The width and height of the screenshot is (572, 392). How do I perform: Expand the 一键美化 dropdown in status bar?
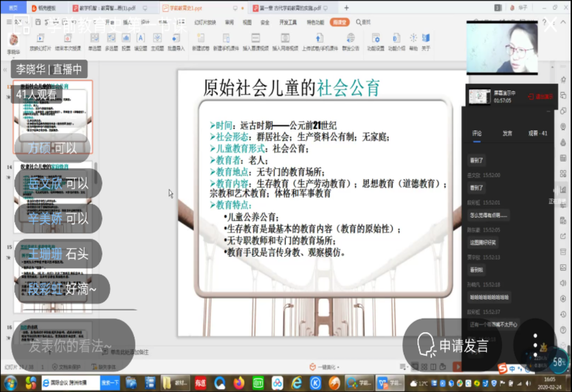(x=338, y=367)
